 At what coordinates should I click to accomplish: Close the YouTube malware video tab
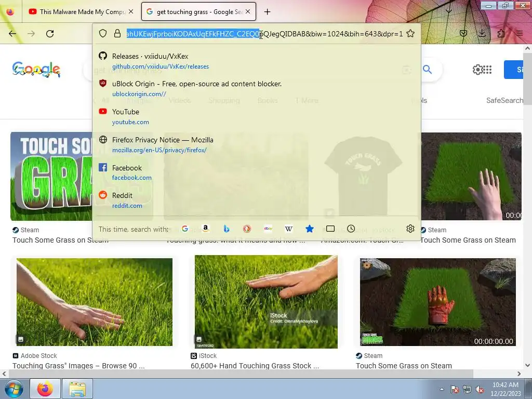pyautogui.click(x=131, y=11)
